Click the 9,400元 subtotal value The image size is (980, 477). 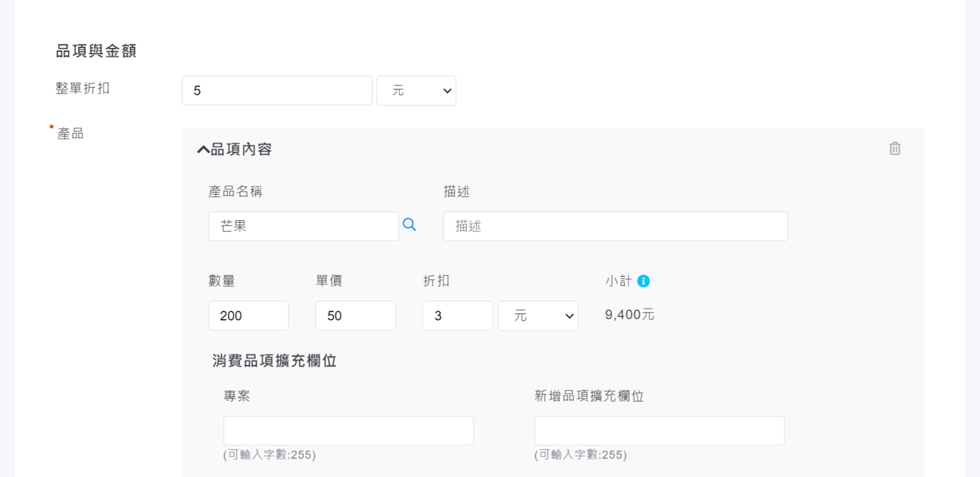pos(629,315)
